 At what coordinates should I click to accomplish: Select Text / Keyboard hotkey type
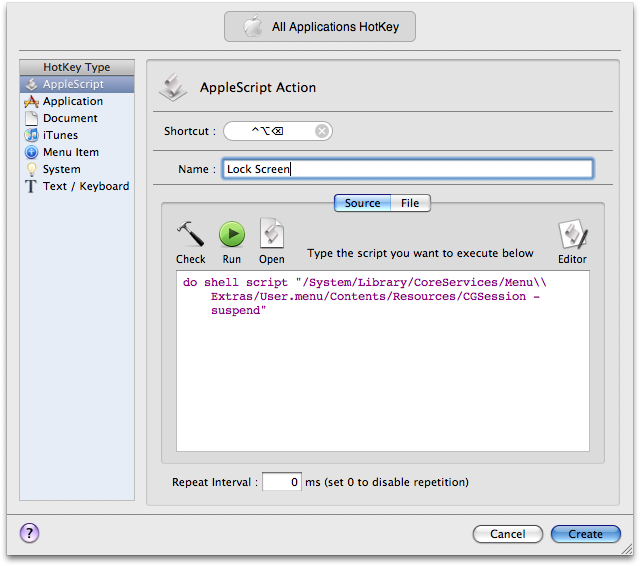(77, 186)
